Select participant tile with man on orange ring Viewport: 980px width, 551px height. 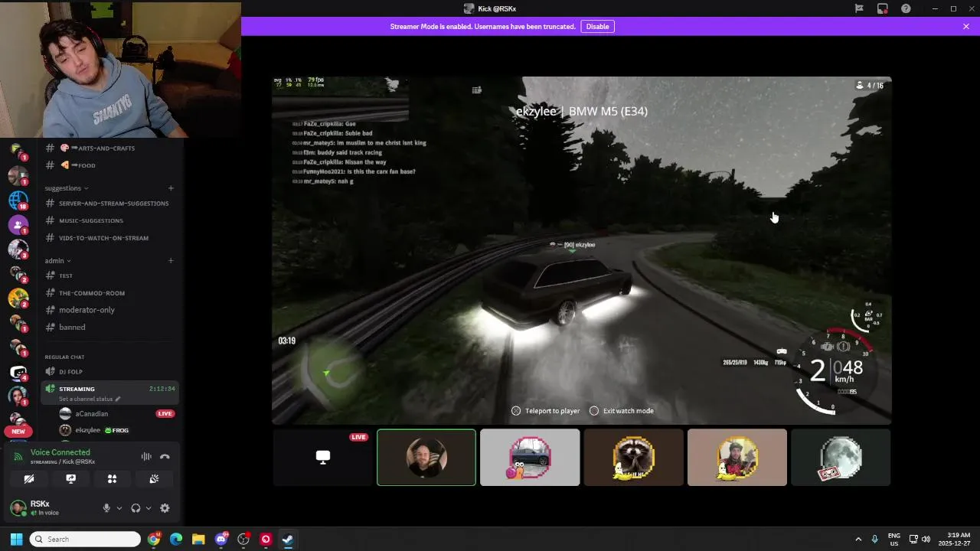click(737, 458)
